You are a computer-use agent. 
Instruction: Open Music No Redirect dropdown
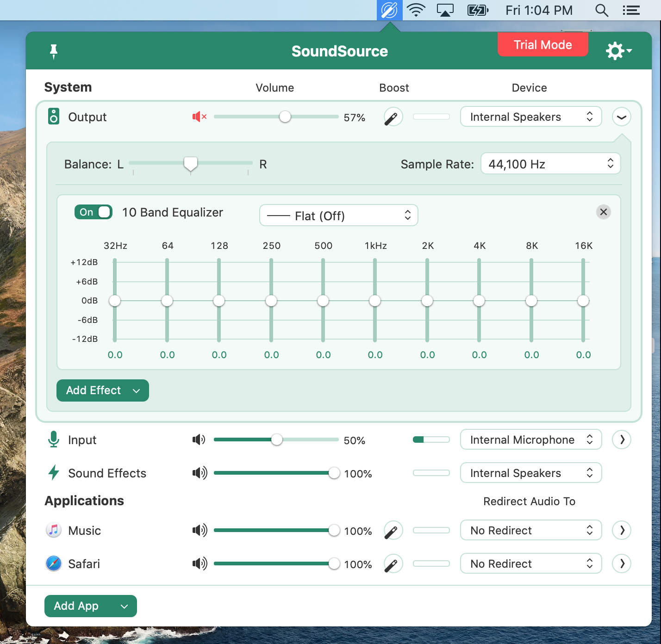click(x=531, y=530)
